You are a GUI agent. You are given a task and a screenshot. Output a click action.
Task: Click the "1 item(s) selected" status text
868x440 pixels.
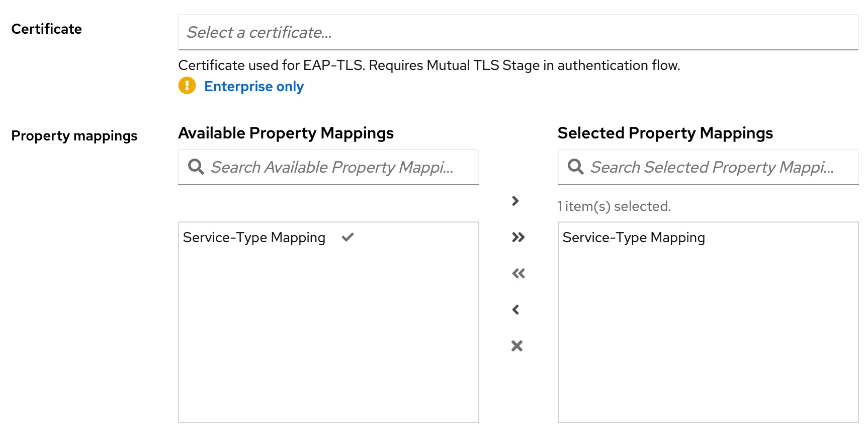coord(614,206)
